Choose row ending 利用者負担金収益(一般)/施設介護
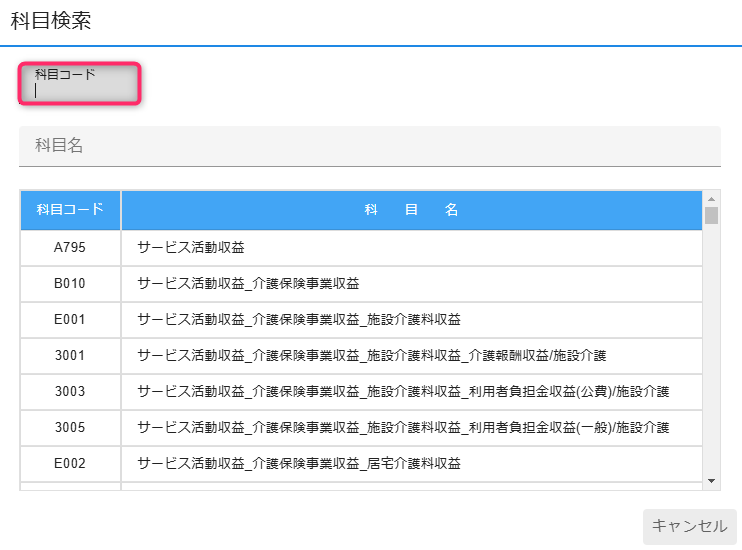 (x=362, y=428)
